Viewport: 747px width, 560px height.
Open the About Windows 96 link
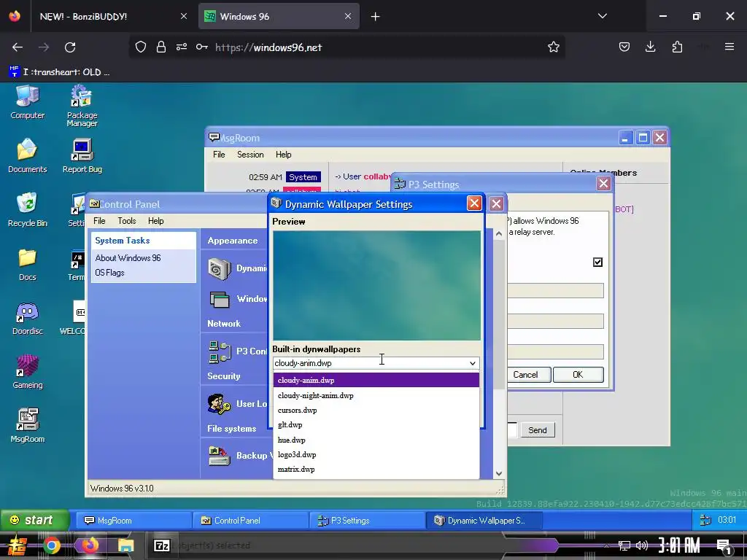tap(128, 257)
